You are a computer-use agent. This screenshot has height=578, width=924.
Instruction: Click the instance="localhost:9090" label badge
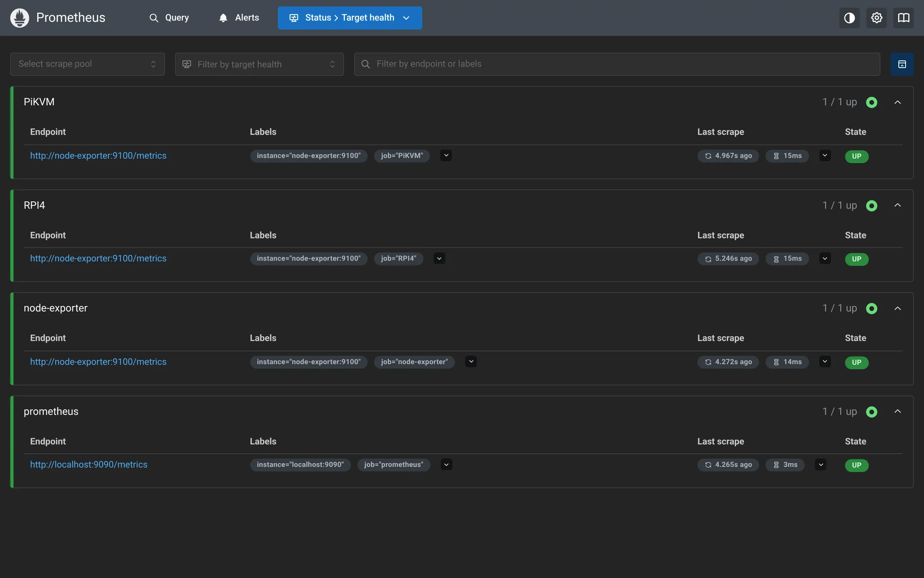click(x=300, y=465)
